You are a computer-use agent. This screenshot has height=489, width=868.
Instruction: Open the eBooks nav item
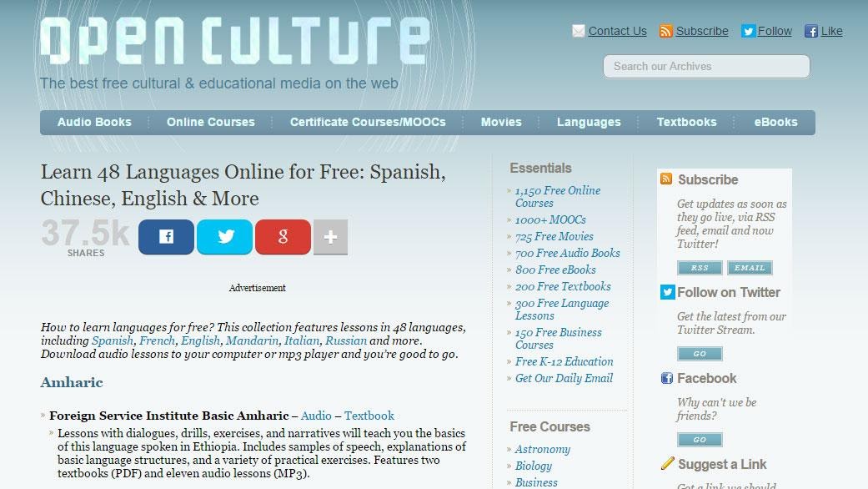[775, 122]
